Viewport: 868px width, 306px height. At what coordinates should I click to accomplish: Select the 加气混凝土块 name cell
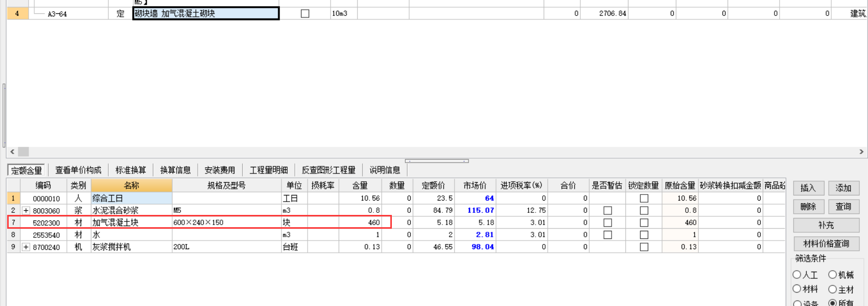(x=131, y=223)
